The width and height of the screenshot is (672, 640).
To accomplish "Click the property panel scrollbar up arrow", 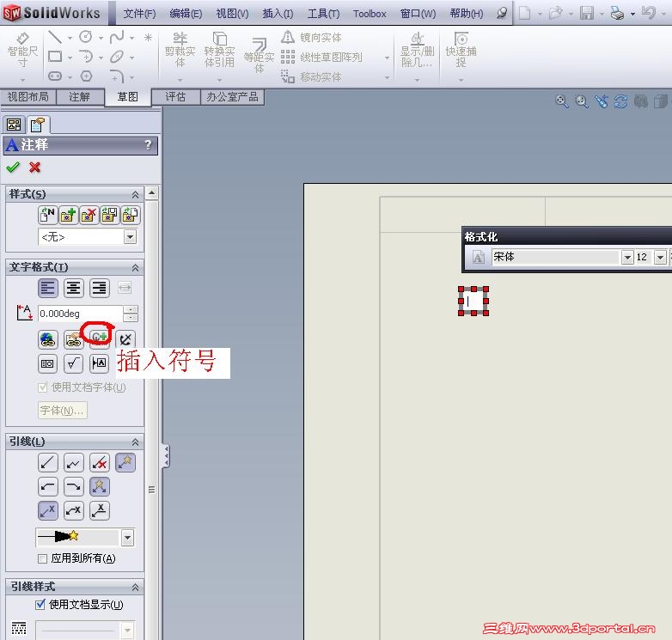I will [152, 193].
